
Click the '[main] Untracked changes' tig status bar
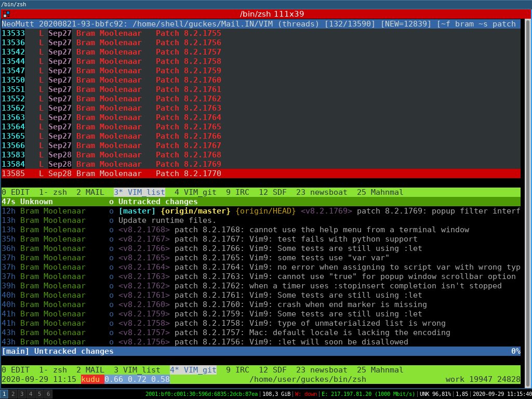point(261,351)
